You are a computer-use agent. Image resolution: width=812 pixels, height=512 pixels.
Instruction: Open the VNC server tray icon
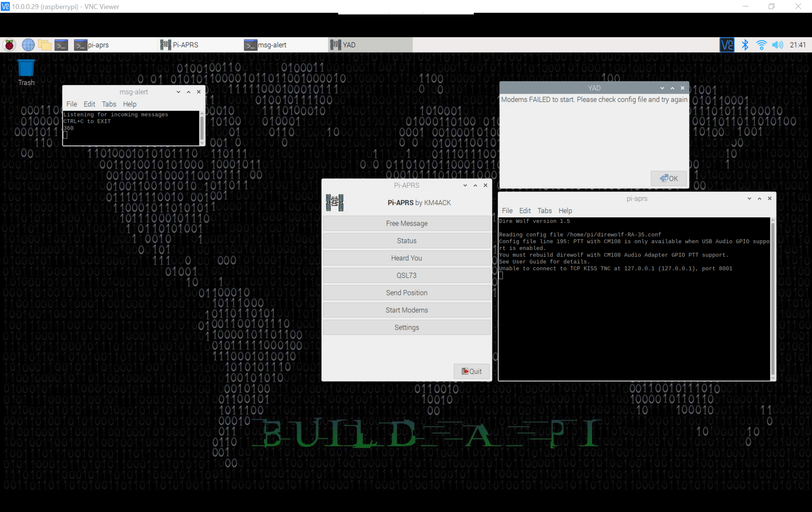click(x=726, y=44)
